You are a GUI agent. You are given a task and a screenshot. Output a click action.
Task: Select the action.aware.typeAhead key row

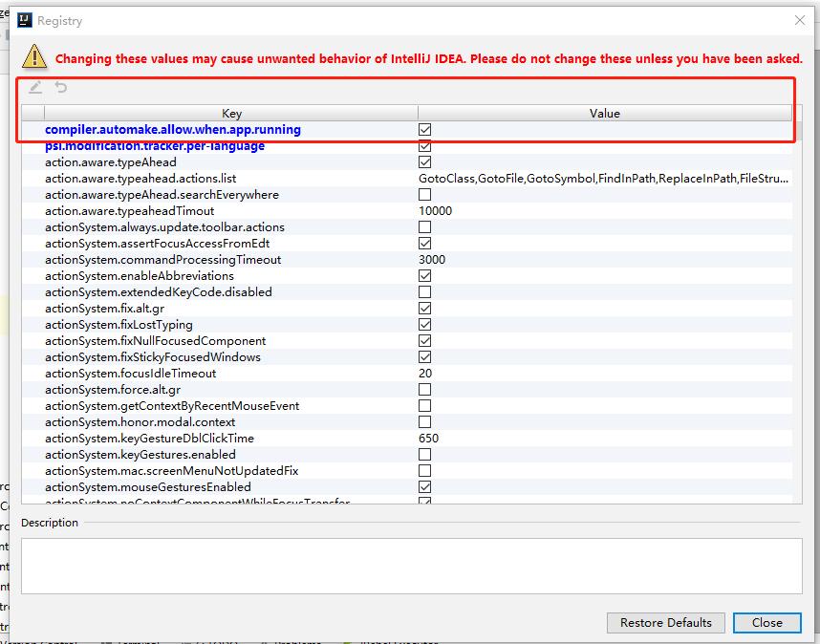[x=110, y=162]
